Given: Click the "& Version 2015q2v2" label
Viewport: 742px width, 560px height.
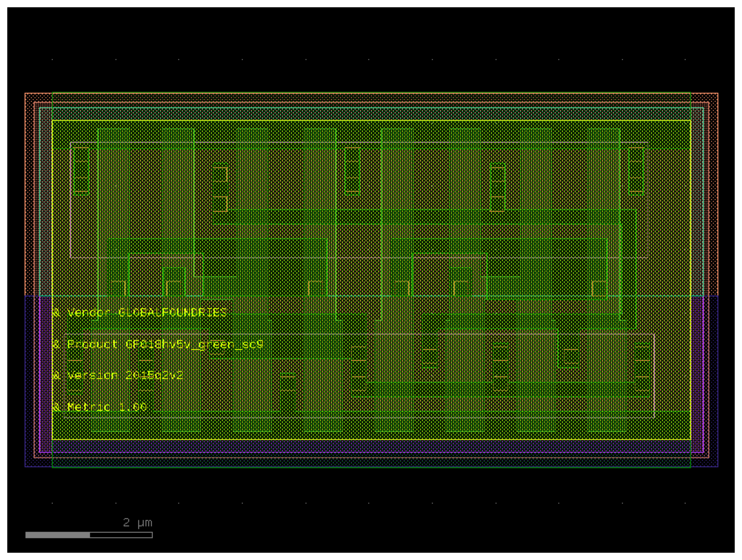Looking at the screenshot, I should [x=118, y=376].
